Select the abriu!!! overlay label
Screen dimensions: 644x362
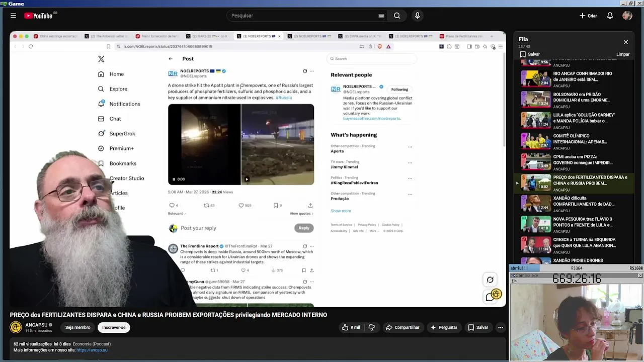520,268
